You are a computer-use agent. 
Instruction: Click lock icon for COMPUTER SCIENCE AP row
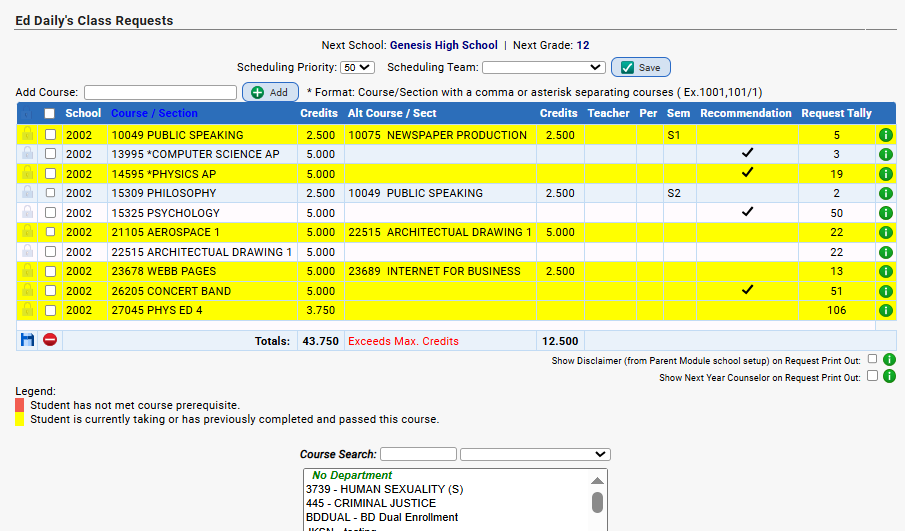(x=27, y=153)
